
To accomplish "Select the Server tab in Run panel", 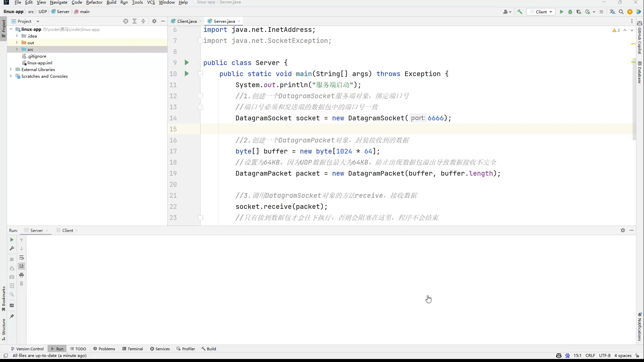I will [36, 230].
